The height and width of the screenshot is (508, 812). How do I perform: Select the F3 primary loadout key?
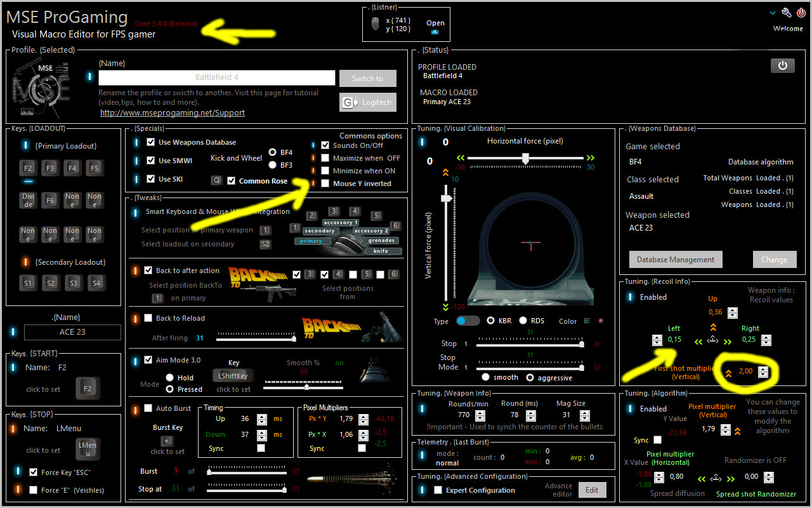pyautogui.click(x=50, y=169)
